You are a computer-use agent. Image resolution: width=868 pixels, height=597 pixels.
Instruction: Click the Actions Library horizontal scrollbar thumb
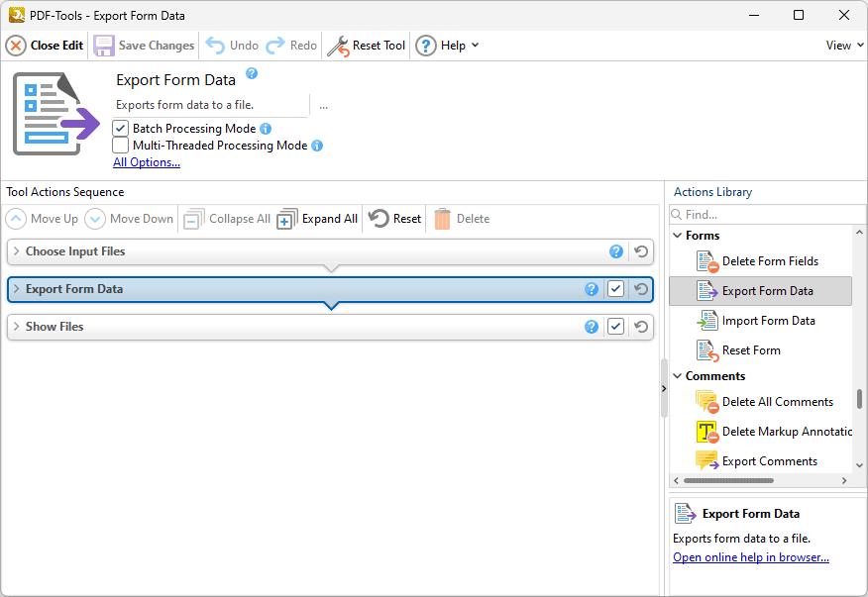coord(728,480)
